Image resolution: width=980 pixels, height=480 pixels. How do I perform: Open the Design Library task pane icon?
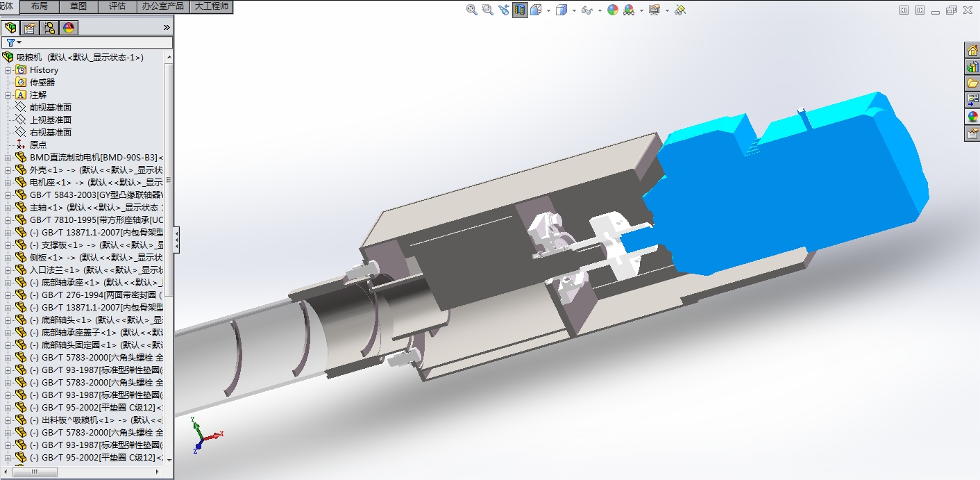tap(972, 67)
